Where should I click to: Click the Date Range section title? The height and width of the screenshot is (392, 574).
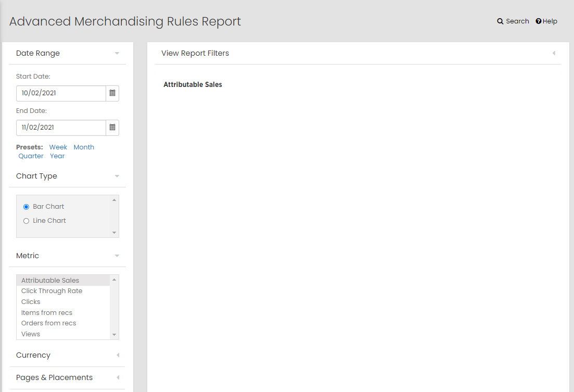coord(37,54)
